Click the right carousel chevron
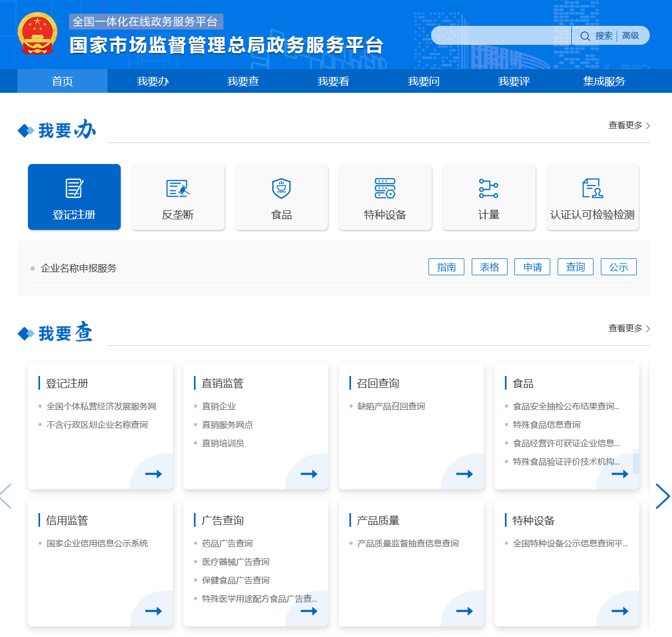 [663, 496]
